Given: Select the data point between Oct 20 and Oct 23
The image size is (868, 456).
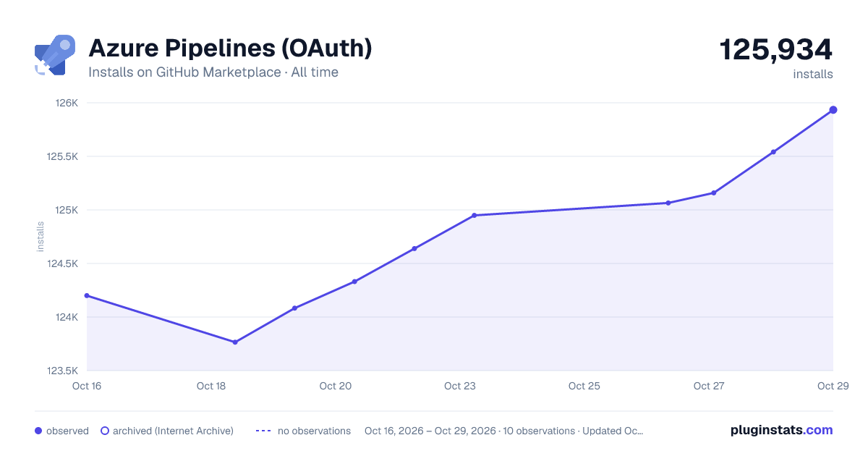Looking at the screenshot, I should 414,248.
